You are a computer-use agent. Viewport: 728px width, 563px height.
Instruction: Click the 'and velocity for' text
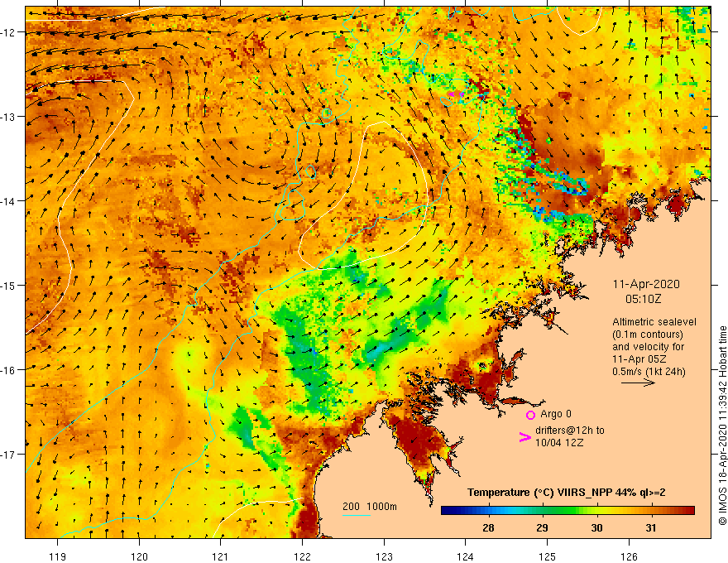click(648, 347)
